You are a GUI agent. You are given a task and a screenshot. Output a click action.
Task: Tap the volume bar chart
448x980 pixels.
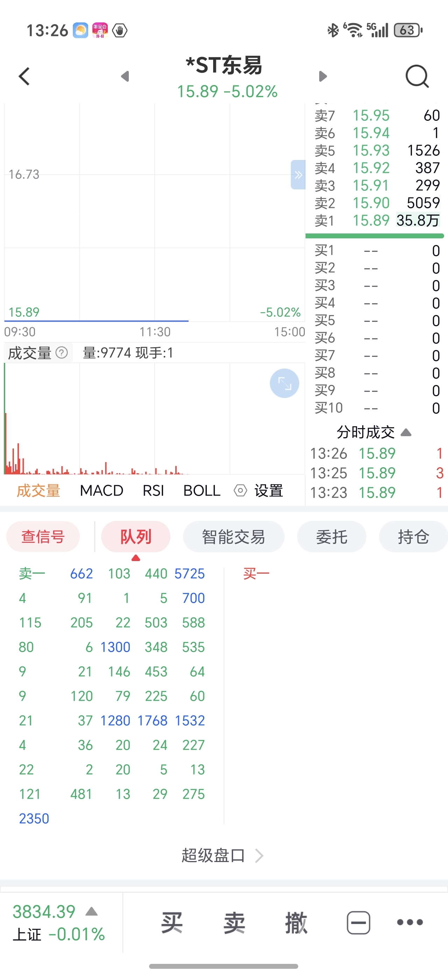[x=154, y=419]
